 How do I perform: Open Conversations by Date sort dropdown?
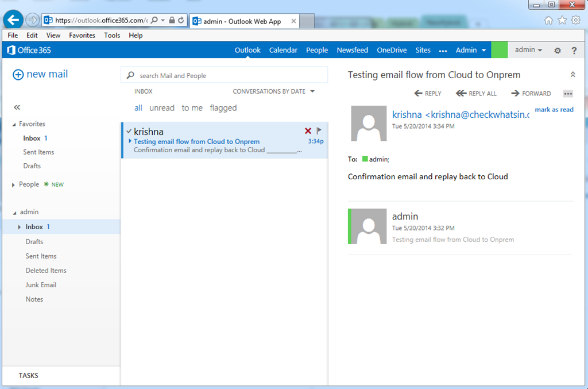pos(273,91)
